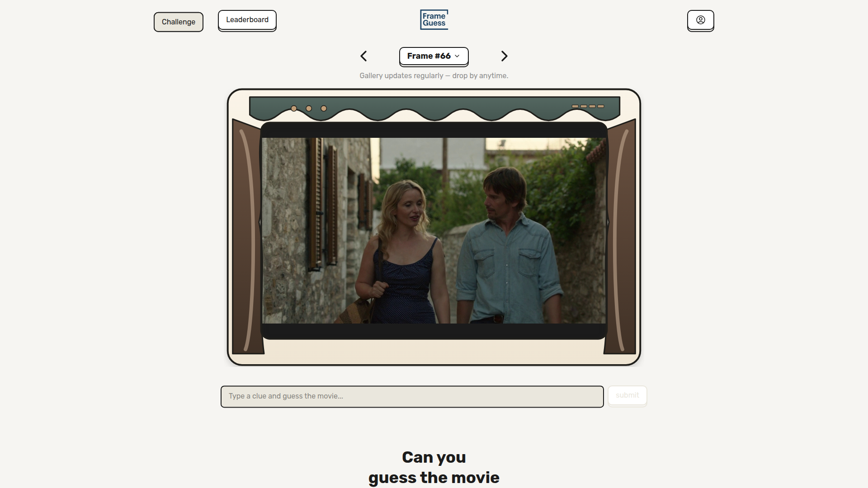Open the Leaderboard tab

tap(247, 20)
